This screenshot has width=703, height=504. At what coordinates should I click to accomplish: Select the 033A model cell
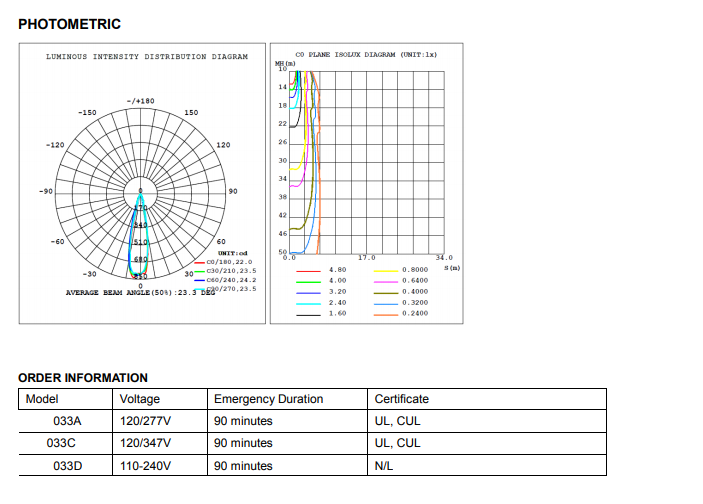(x=67, y=421)
